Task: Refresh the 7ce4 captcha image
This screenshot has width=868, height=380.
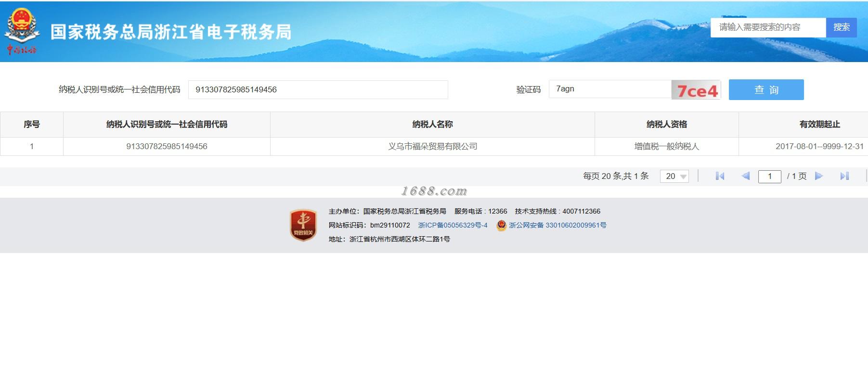Action: coord(696,90)
